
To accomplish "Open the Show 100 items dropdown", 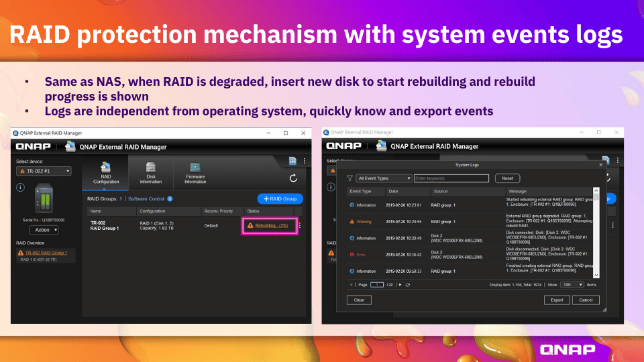I will (572, 284).
